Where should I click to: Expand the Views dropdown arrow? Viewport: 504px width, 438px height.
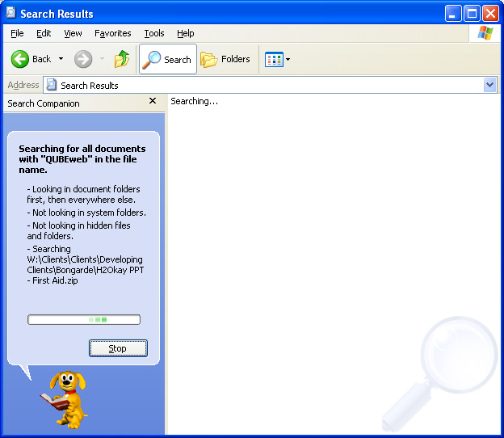288,59
